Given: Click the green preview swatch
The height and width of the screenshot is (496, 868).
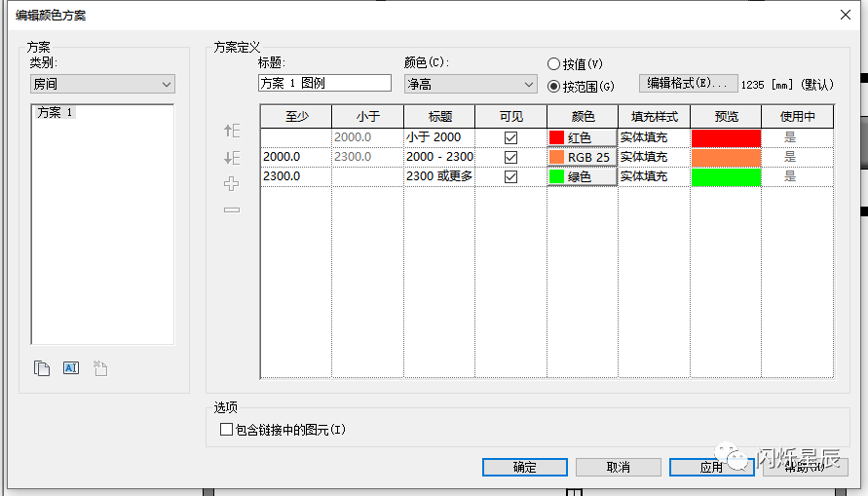Looking at the screenshot, I should click(x=727, y=177).
